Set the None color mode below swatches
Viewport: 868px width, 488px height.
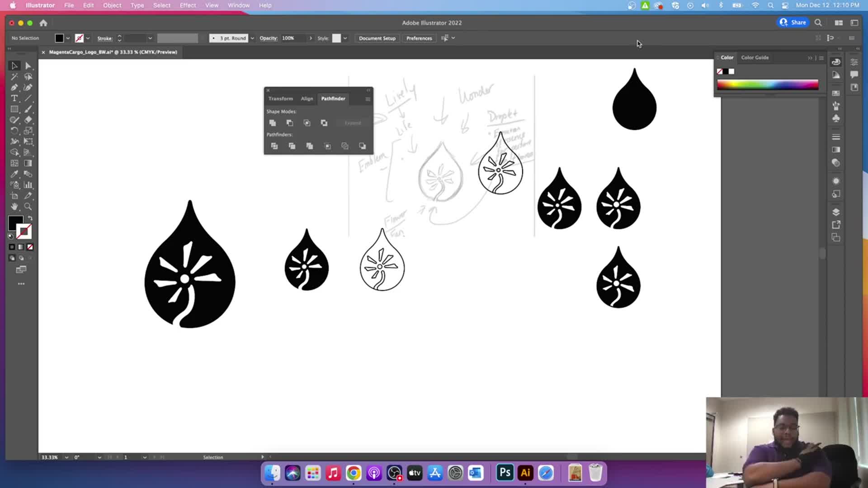click(x=30, y=247)
